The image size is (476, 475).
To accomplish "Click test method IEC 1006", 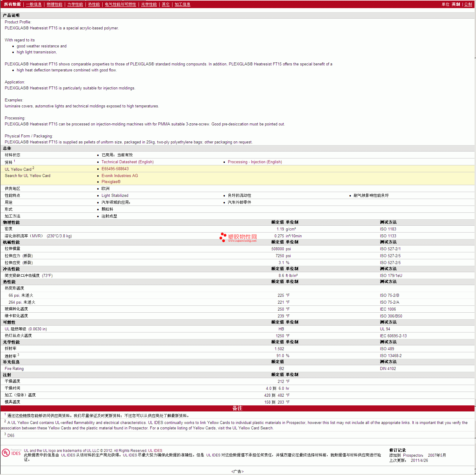I will 388,309.
